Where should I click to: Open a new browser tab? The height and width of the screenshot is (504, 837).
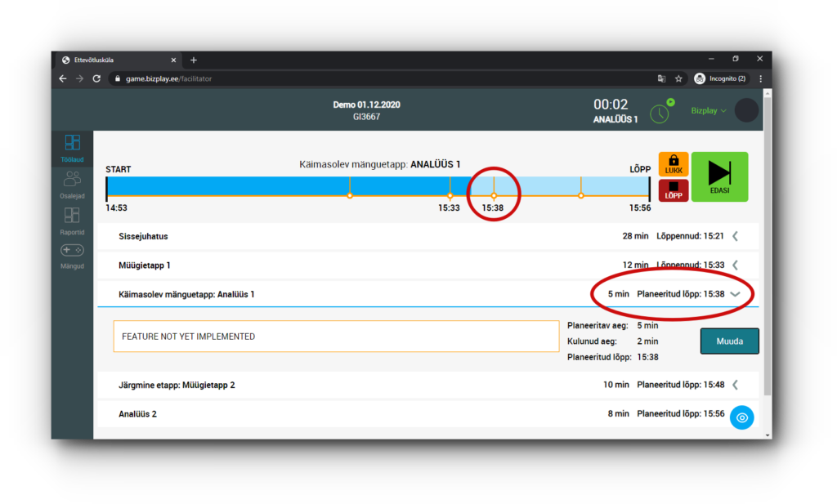(x=194, y=60)
